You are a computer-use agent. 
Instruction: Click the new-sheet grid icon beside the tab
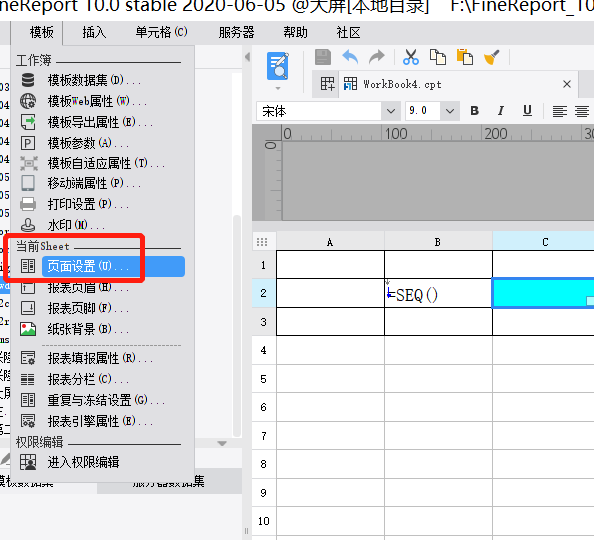tap(327, 84)
